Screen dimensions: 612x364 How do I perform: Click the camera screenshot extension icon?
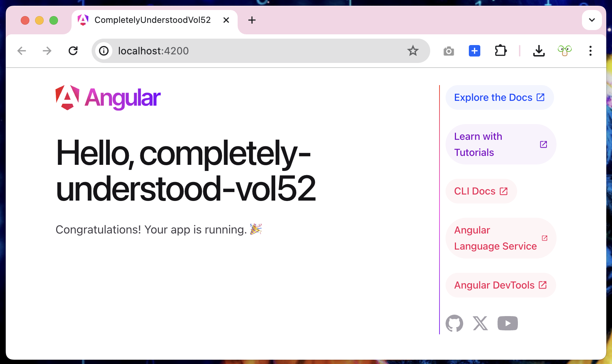[448, 51]
